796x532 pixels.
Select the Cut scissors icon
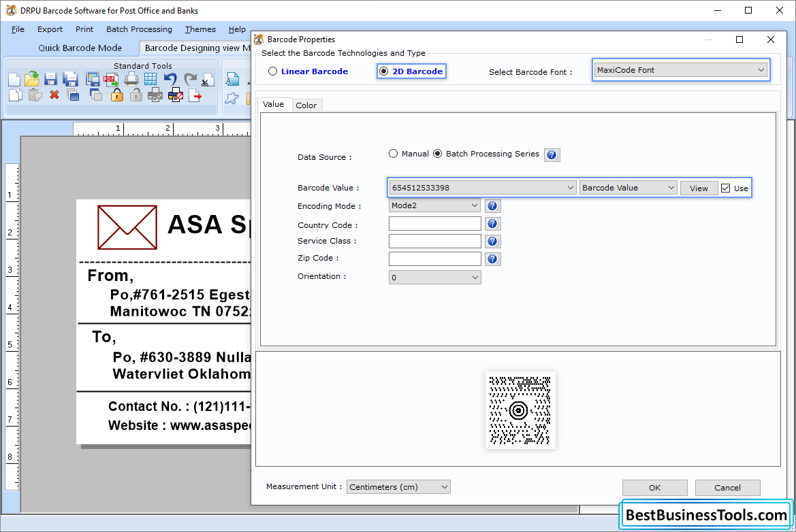pos(206,78)
